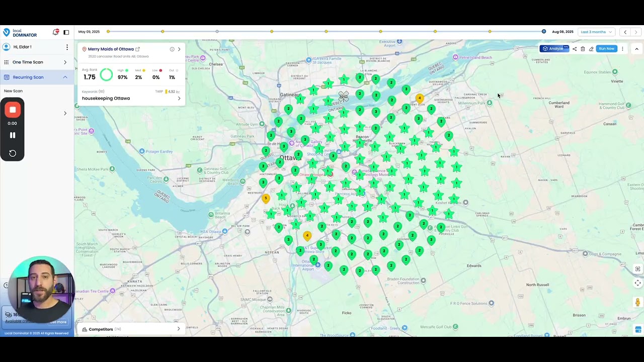Delete the scan with the trash icon
Image resolution: width=644 pixels, height=362 pixels.
tap(583, 49)
